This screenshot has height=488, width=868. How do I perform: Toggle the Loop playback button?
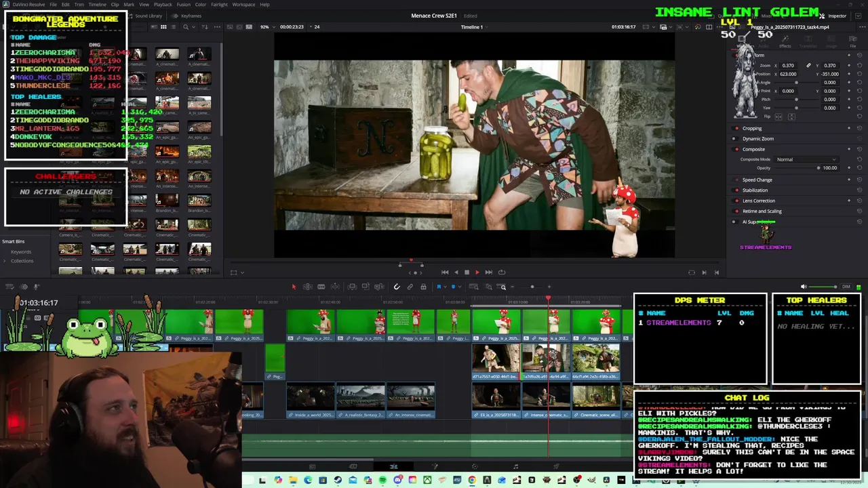[502, 272]
